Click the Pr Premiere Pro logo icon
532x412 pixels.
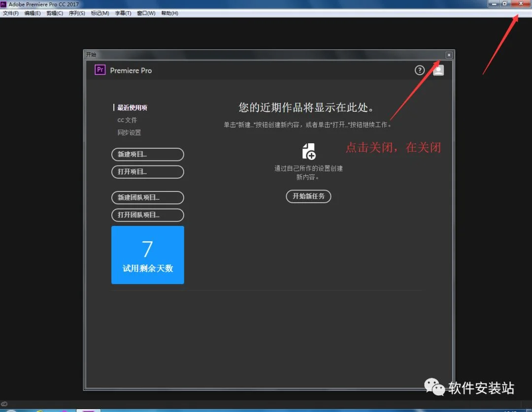pyautogui.click(x=100, y=70)
